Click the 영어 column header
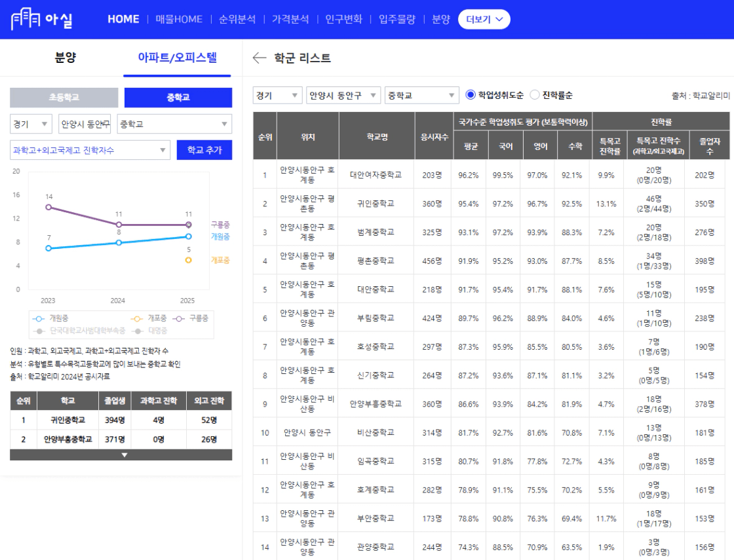 coord(540,147)
